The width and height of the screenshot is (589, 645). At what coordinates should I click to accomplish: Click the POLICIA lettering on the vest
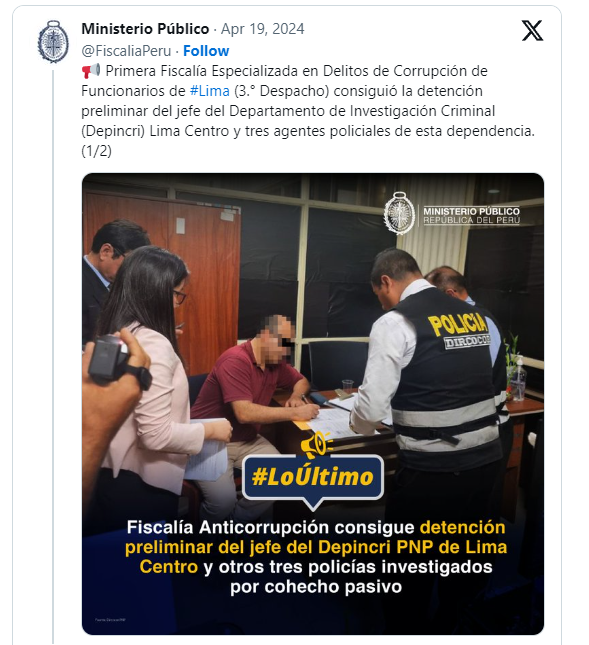[x=457, y=325]
